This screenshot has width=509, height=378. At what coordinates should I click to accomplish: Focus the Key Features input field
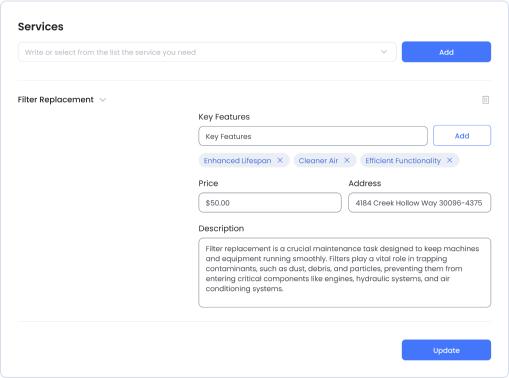pyautogui.click(x=313, y=136)
